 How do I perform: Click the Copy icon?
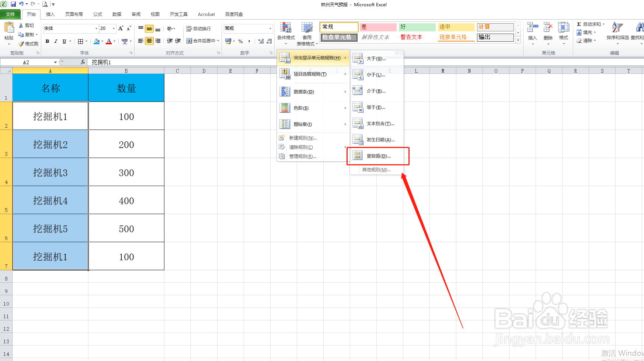click(x=21, y=34)
